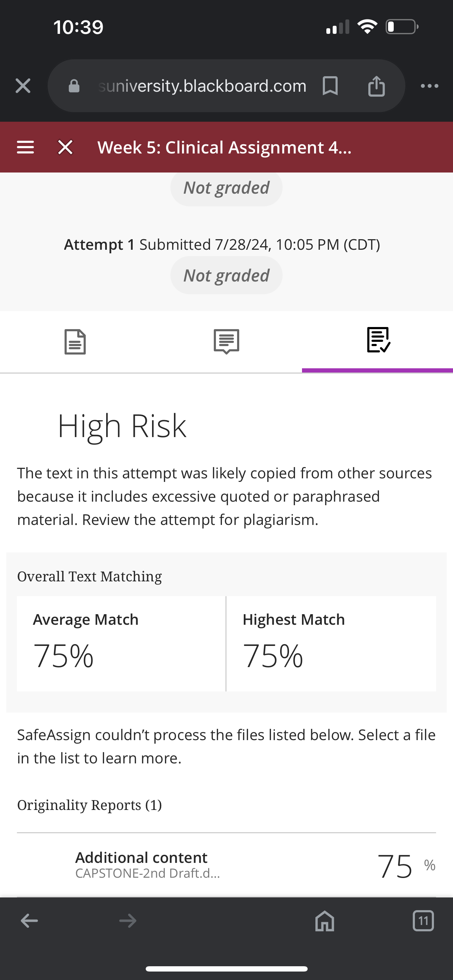Select the SafeAssign originality report tab
The image size is (453, 980).
coord(378,340)
